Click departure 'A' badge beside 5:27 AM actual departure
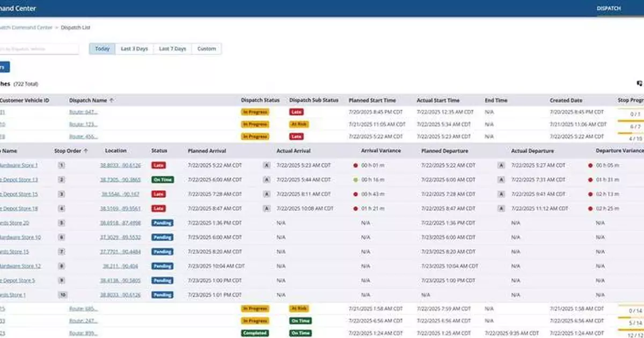 [501, 166]
